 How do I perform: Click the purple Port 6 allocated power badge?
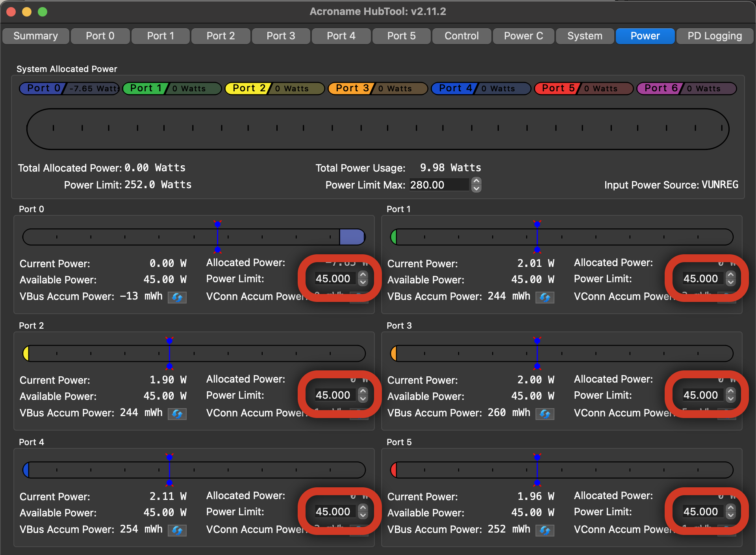pyautogui.click(x=687, y=88)
